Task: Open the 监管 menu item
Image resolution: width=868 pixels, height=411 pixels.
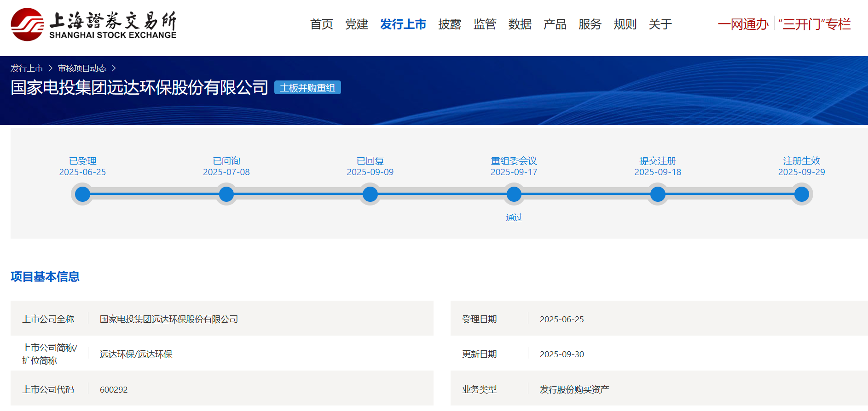Action: click(x=485, y=24)
